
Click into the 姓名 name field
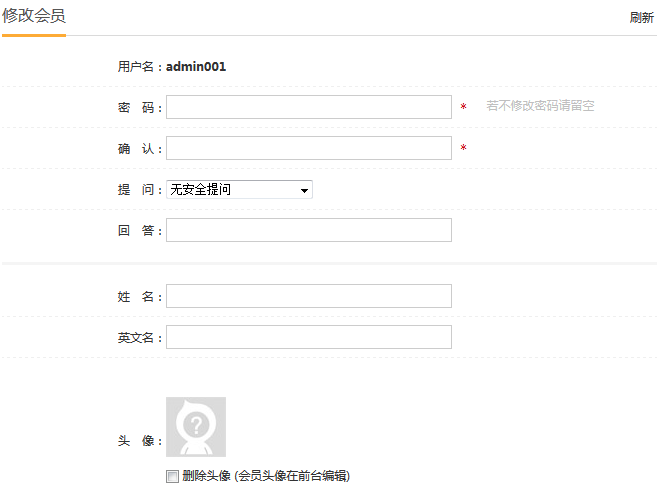(x=309, y=296)
